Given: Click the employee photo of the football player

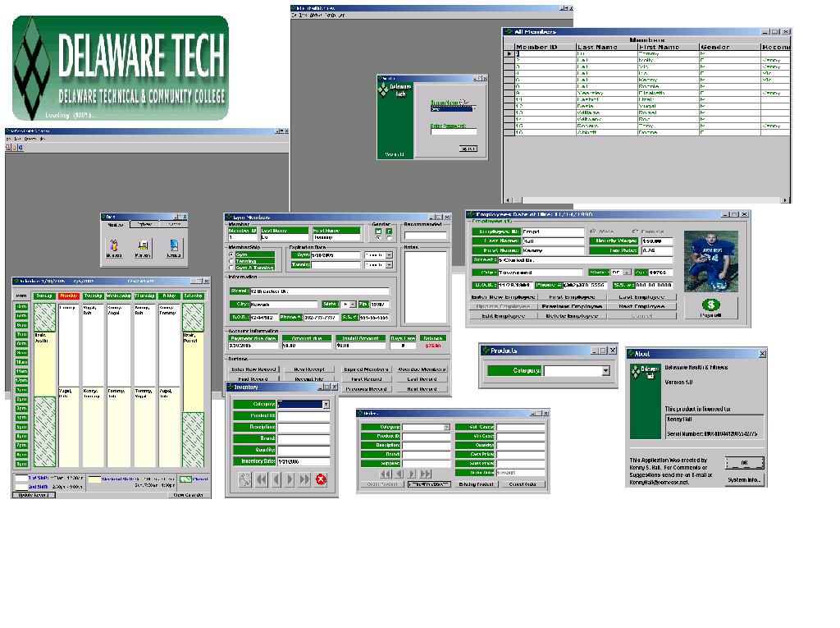Looking at the screenshot, I should (x=711, y=261).
